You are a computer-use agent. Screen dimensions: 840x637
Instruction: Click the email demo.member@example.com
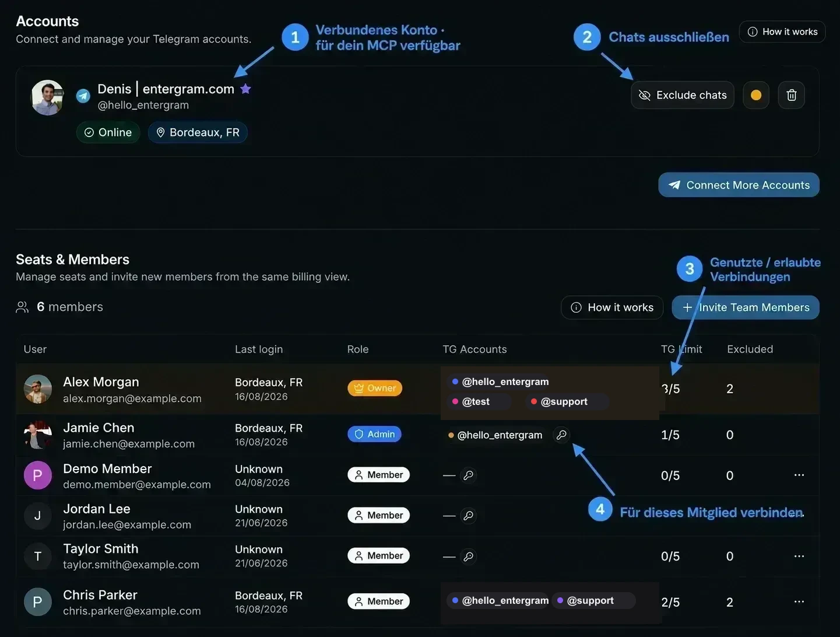click(x=137, y=485)
